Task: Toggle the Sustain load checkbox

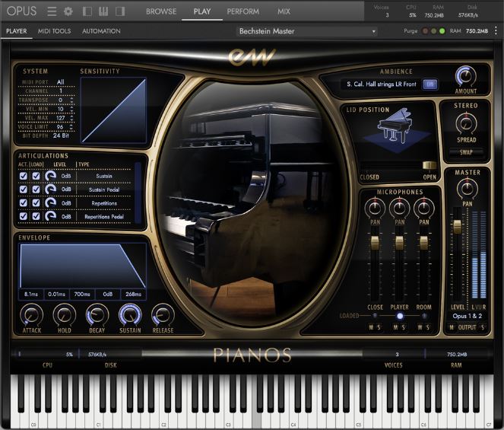Action: tap(36, 176)
